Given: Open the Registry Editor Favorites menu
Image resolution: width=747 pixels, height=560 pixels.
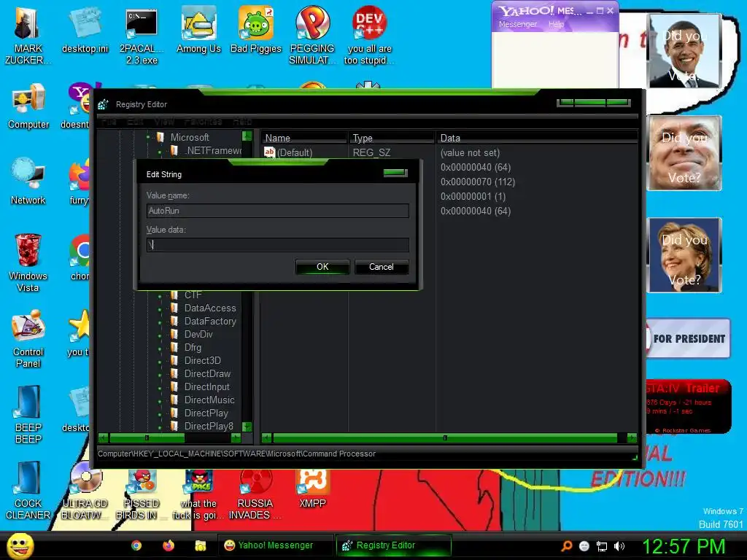Looking at the screenshot, I should [x=203, y=122].
